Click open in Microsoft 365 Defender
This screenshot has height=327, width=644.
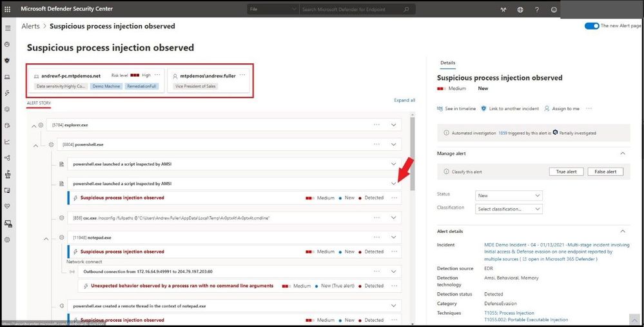tap(560, 259)
